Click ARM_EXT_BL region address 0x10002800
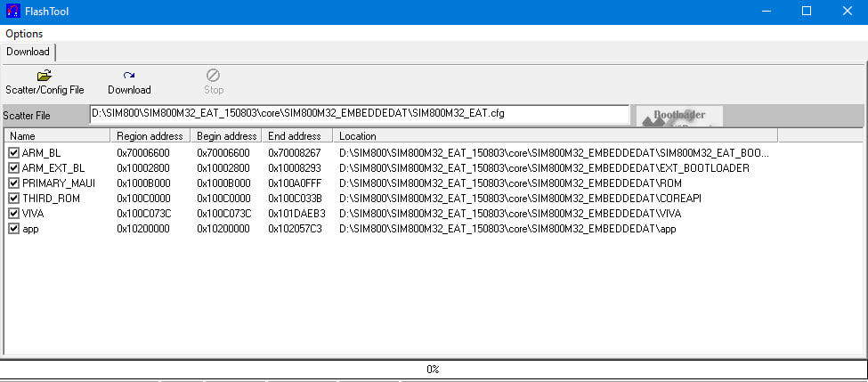This screenshot has width=868, height=382. point(143,167)
